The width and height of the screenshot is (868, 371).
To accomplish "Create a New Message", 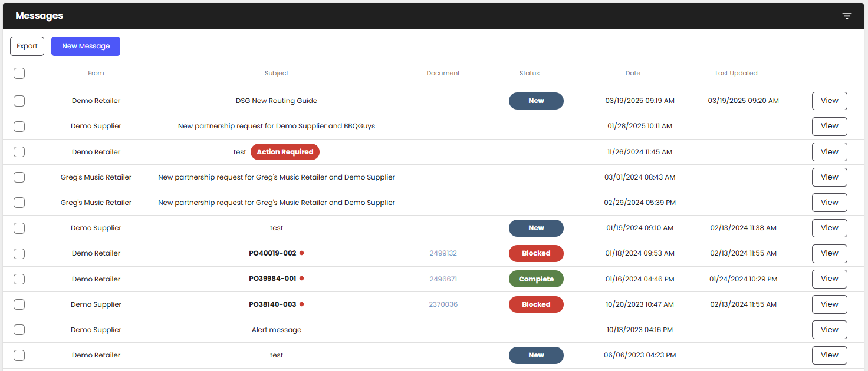I will coord(86,46).
